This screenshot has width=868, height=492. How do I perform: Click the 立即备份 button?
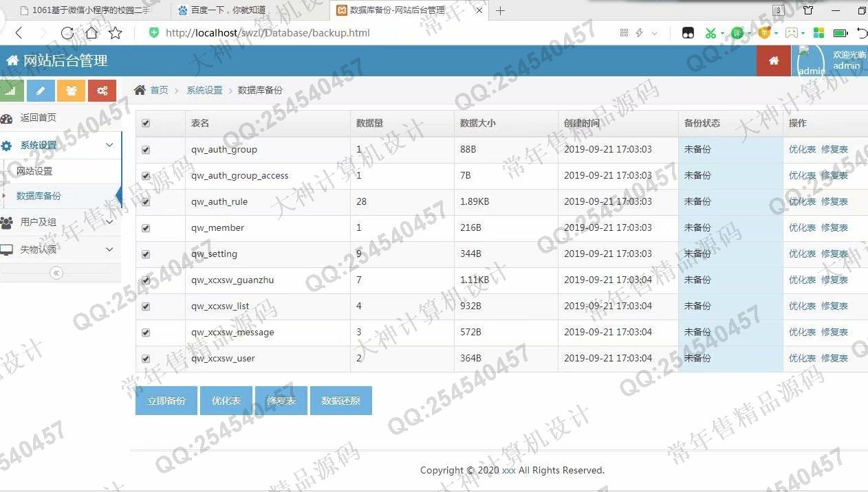(166, 401)
